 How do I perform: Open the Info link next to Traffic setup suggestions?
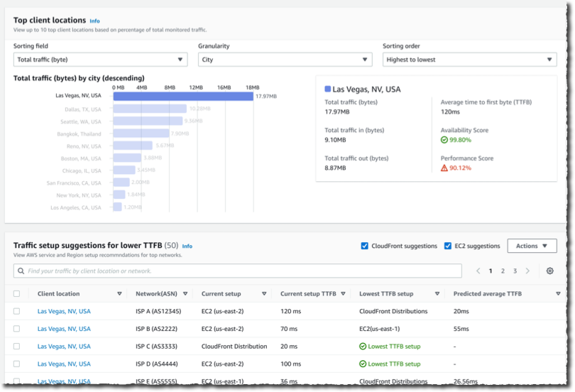coord(187,246)
